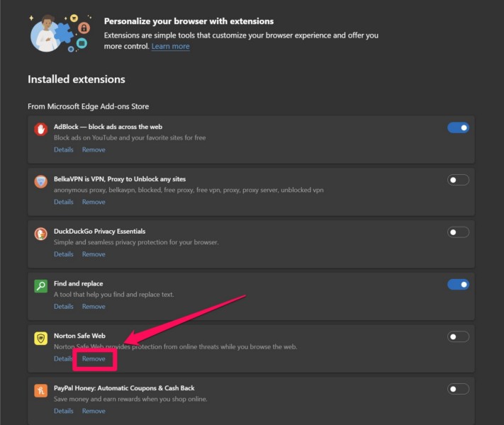Click the Norton Safe Web yellow icon

click(41, 339)
